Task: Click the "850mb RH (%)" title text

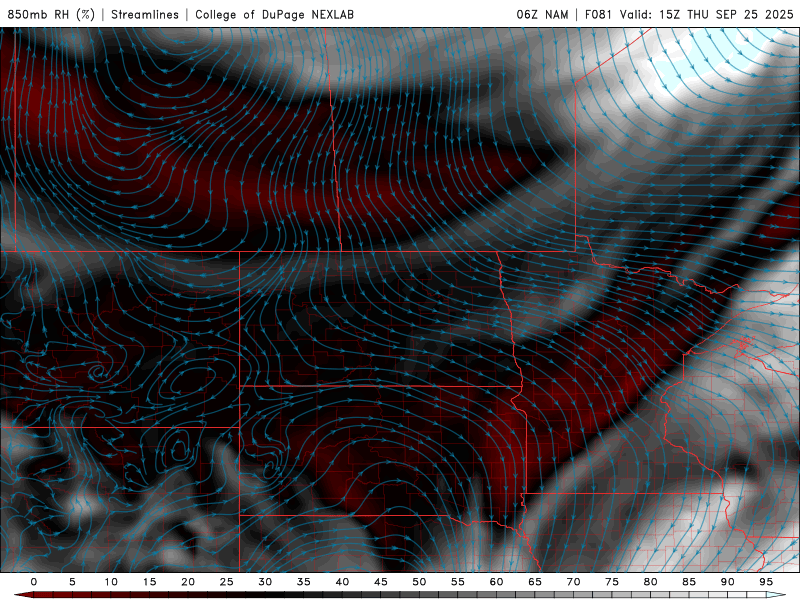Action: 51,14
